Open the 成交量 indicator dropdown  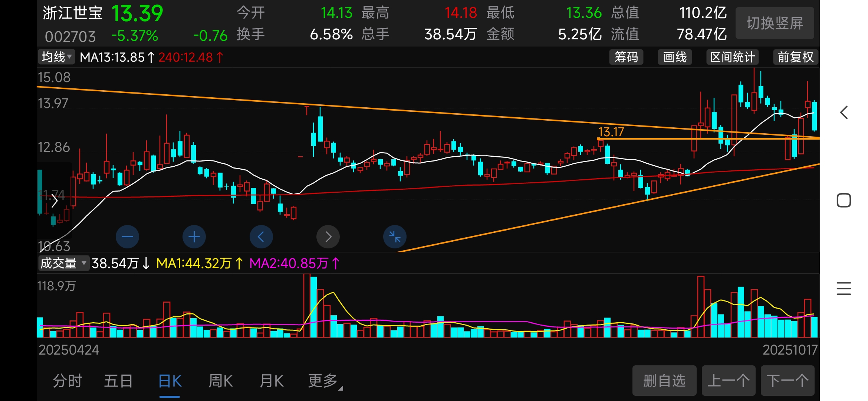tap(63, 263)
